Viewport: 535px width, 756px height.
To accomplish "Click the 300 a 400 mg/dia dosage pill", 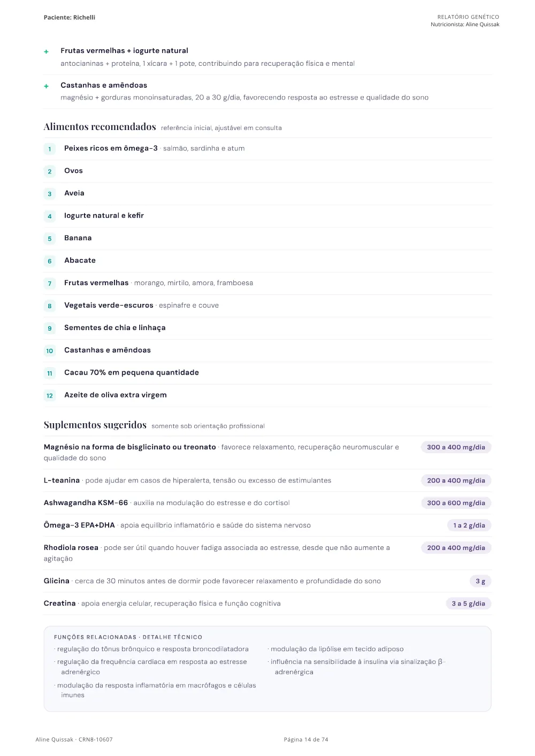I will tap(456, 447).
